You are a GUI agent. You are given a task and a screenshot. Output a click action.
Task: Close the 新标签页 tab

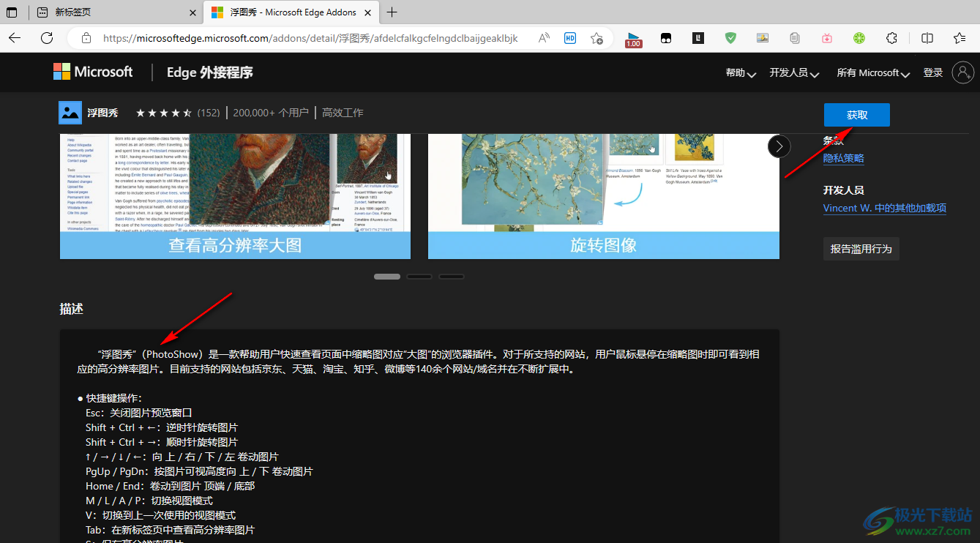[x=192, y=12]
